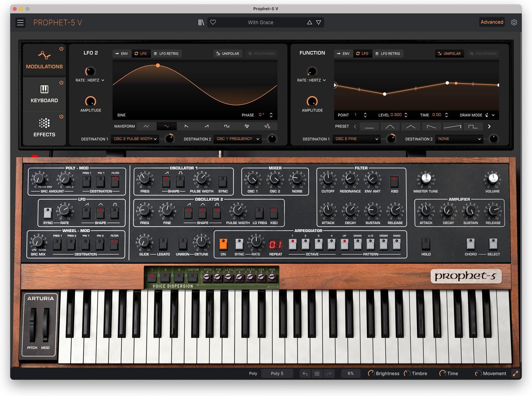Switch the Function panel to ENV mode

click(343, 53)
